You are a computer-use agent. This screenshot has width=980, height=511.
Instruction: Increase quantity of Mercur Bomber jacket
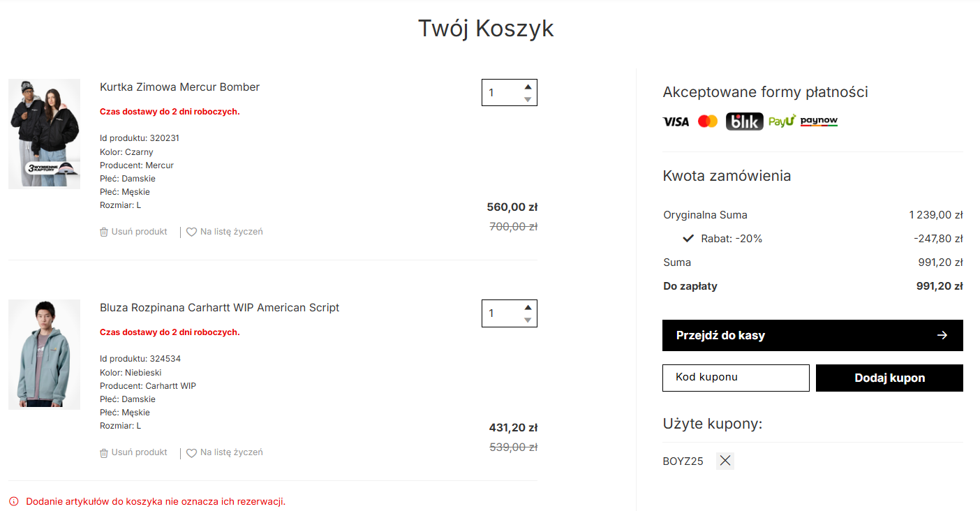[528, 87]
